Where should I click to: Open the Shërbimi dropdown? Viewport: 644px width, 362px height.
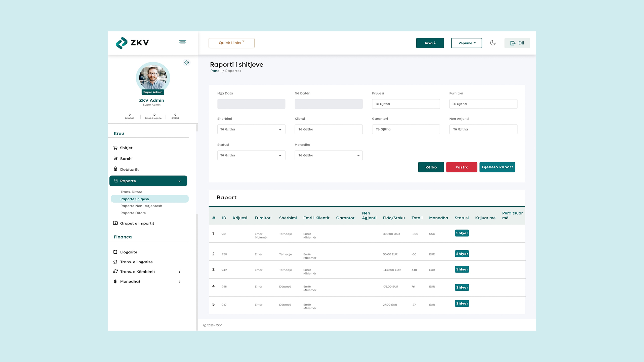251,129
